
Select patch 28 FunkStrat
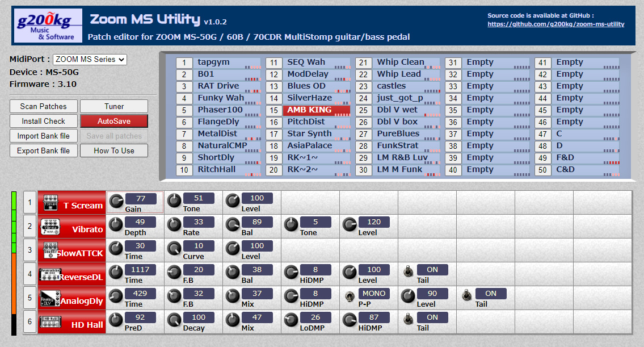coord(406,146)
